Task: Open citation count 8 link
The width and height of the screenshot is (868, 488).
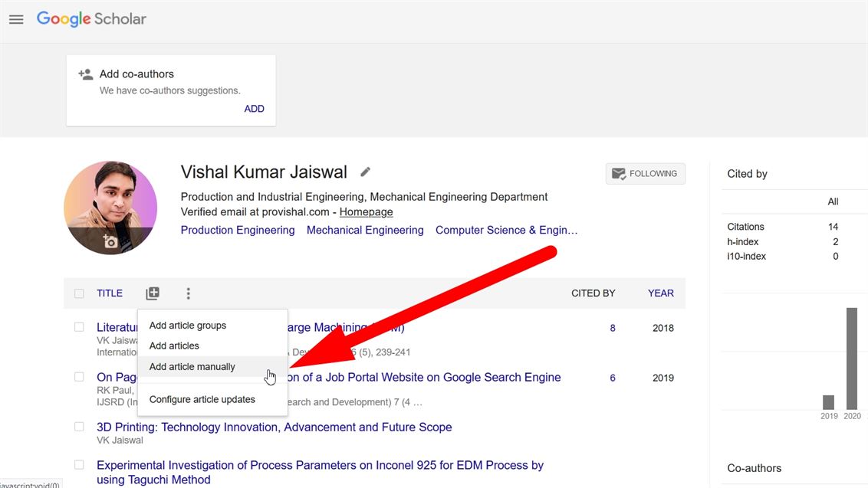Action: 612,328
